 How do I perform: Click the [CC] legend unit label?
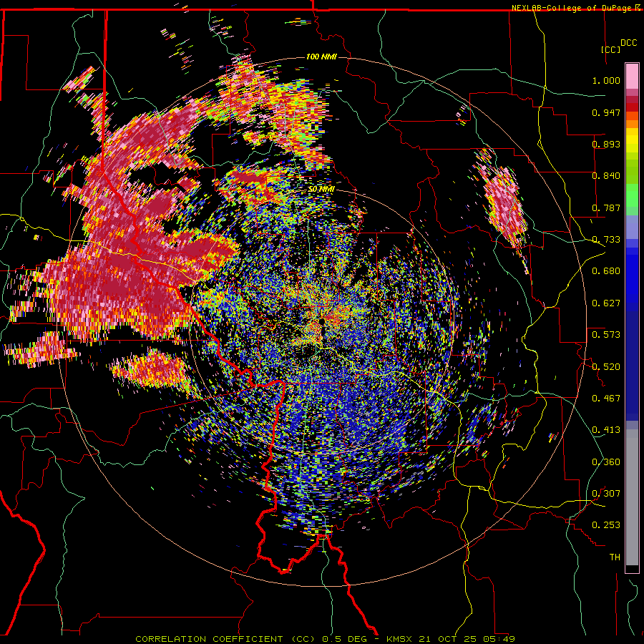610,49
